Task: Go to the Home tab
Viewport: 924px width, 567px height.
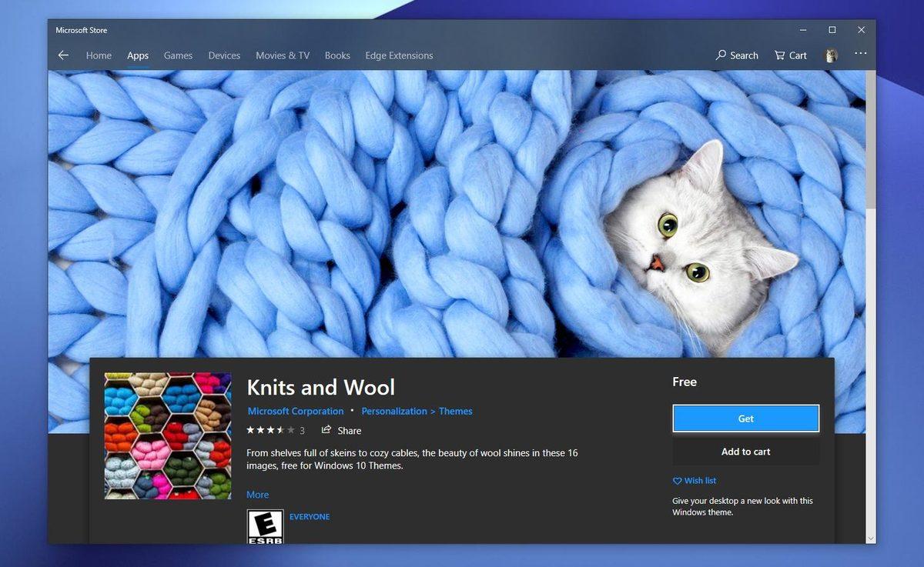Action: point(99,55)
